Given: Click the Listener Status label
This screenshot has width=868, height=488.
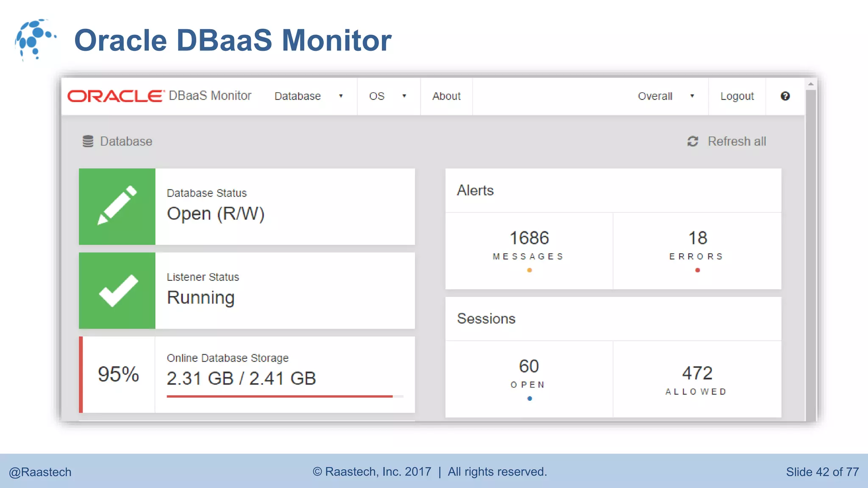Looking at the screenshot, I should pyautogui.click(x=203, y=277).
